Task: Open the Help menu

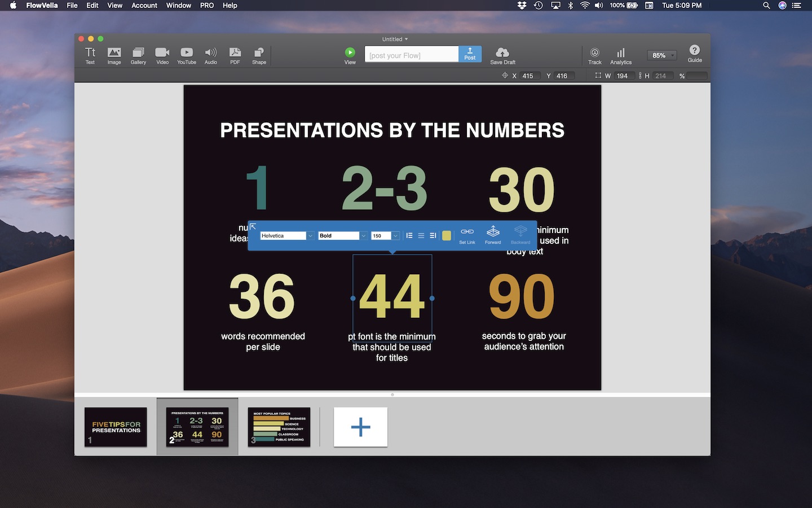Action: pos(230,5)
